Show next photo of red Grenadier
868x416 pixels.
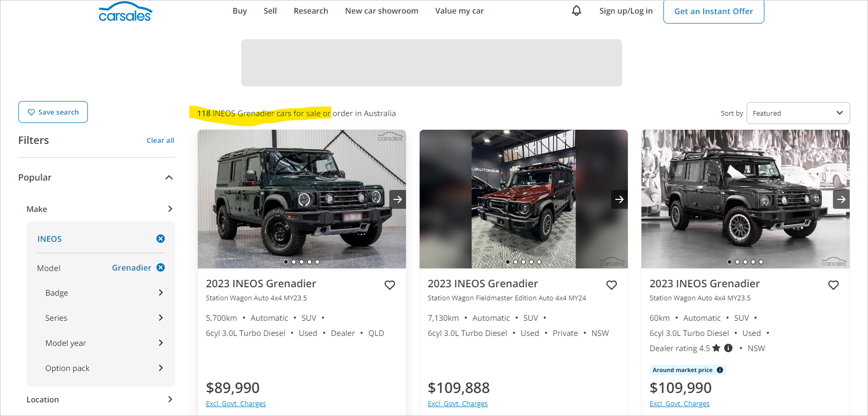click(619, 199)
